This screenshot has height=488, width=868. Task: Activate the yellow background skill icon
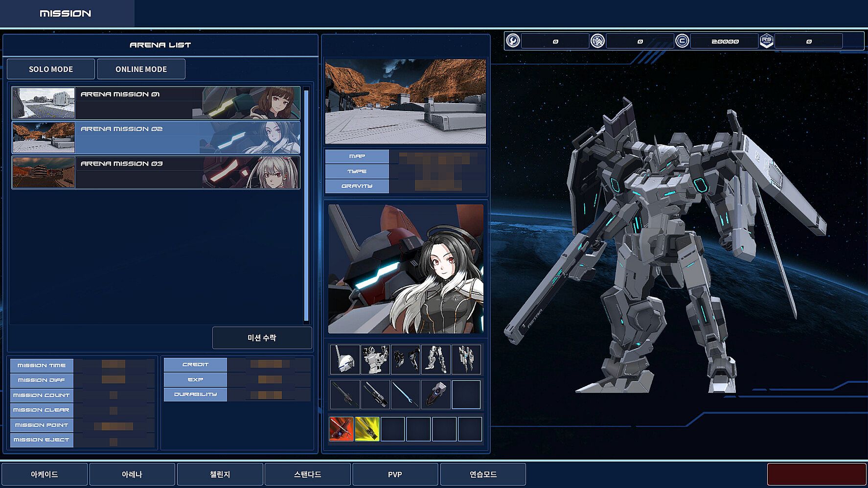[367, 429]
